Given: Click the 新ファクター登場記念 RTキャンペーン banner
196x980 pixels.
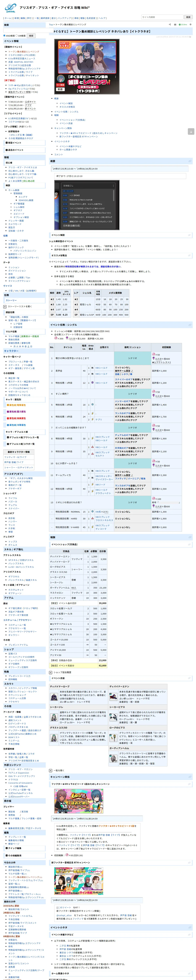Looking at the screenshot, I should tap(78, 881).
